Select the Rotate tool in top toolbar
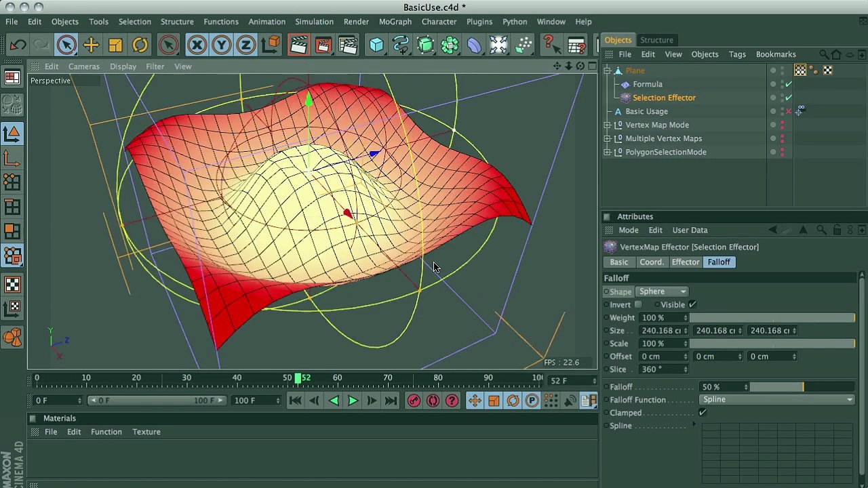 pos(140,45)
